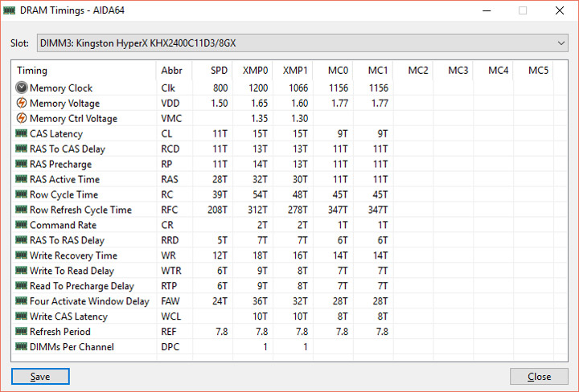The width and height of the screenshot is (579, 392).
Task: Click the SPD column header
Action: pos(219,71)
